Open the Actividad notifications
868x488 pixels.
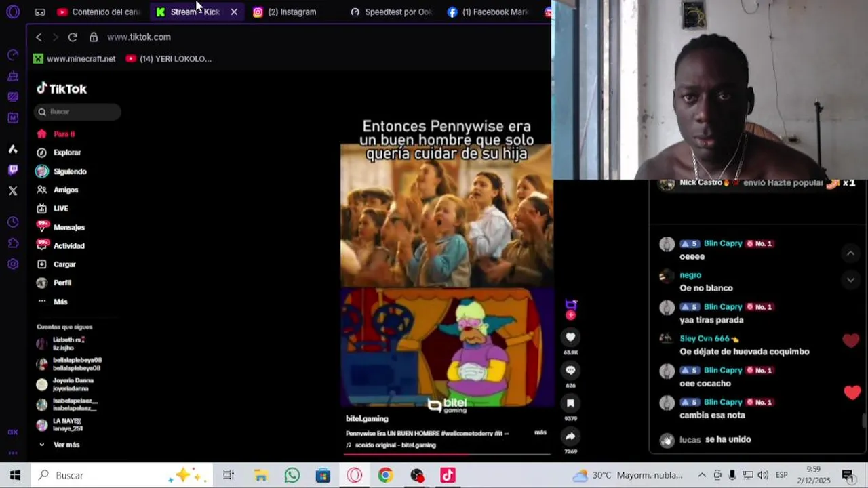click(61, 246)
